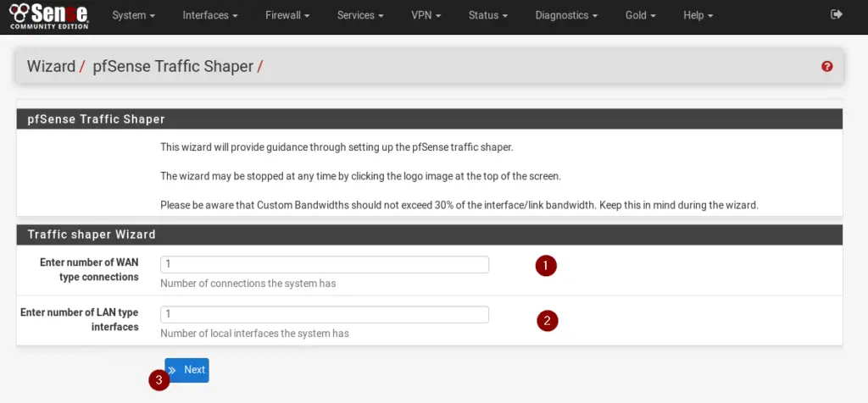
Task: Open the System dropdown menu
Action: pyautogui.click(x=133, y=15)
